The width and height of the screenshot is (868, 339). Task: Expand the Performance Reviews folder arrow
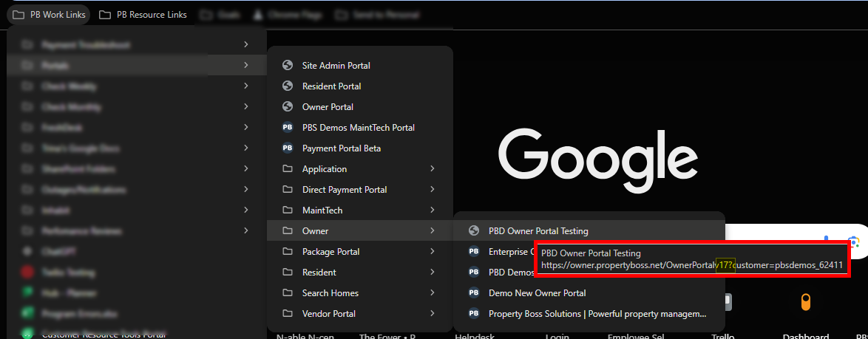[246, 230]
